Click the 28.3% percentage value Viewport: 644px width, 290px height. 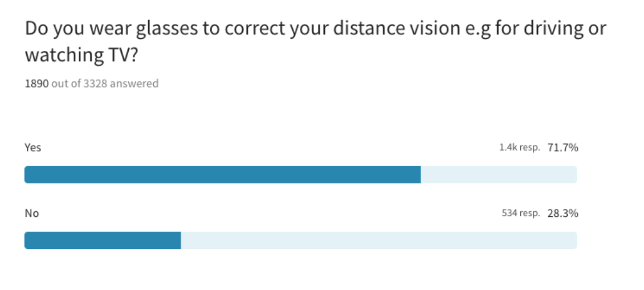pyautogui.click(x=563, y=214)
